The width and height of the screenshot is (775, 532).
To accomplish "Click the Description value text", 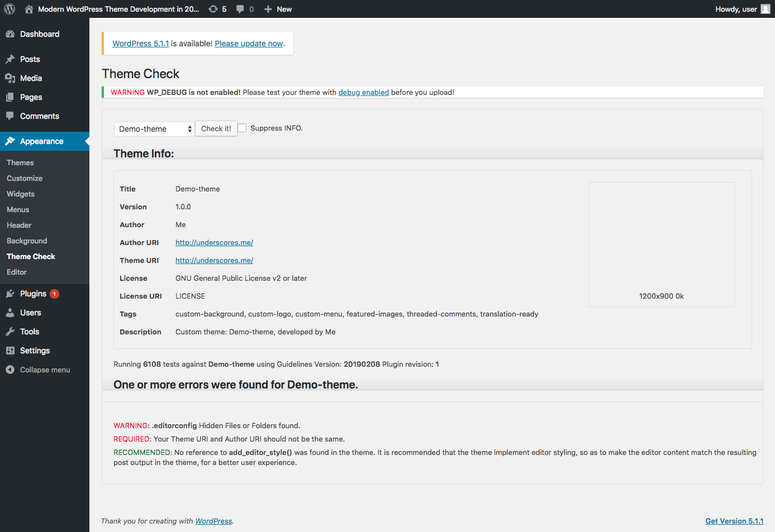I will pyautogui.click(x=255, y=332).
